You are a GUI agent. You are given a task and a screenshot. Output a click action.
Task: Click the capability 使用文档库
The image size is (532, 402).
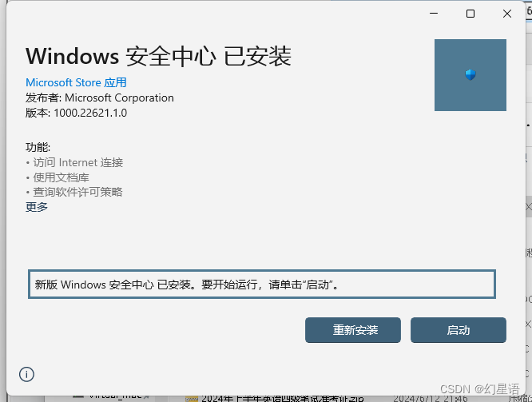tap(61, 177)
